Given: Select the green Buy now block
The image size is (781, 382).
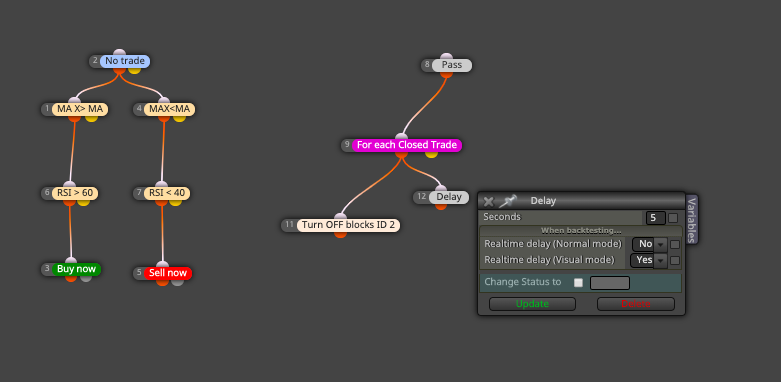Looking at the screenshot, I should (x=76, y=269).
